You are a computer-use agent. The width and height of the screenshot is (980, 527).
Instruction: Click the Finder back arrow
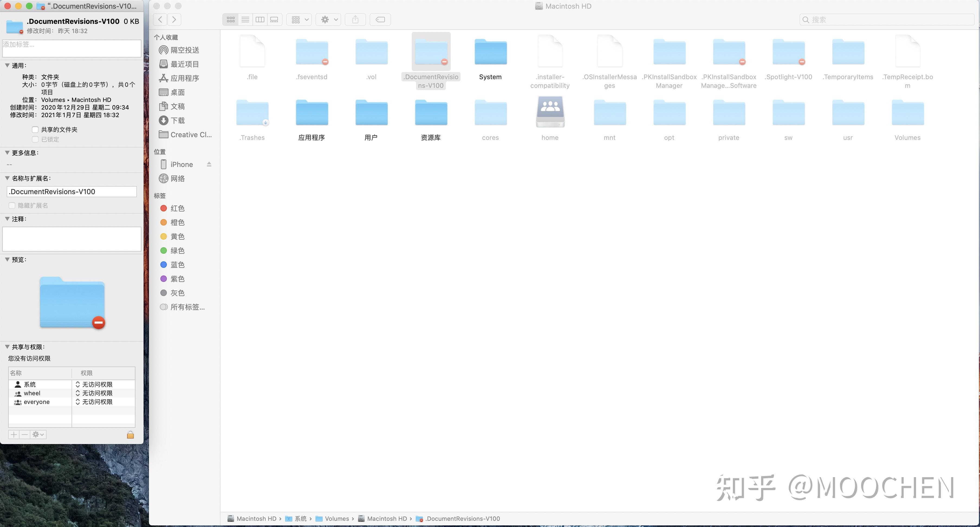[160, 20]
